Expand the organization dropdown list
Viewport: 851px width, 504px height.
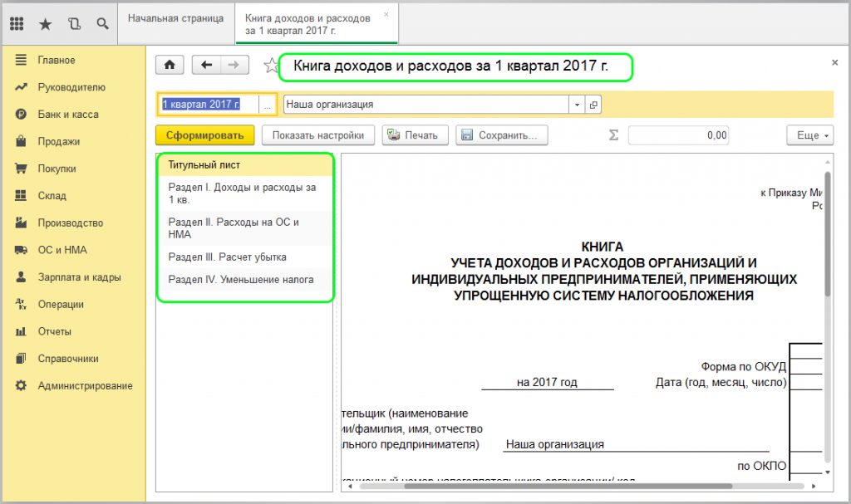point(577,105)
